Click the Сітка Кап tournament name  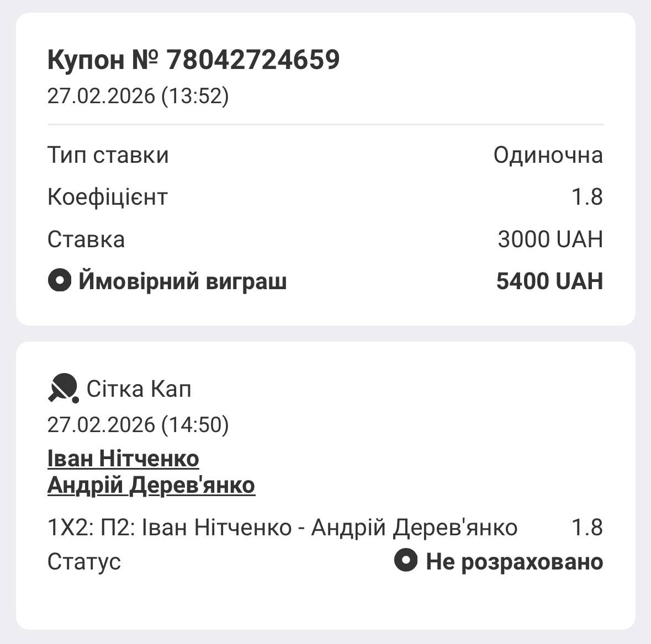point(139,389)
